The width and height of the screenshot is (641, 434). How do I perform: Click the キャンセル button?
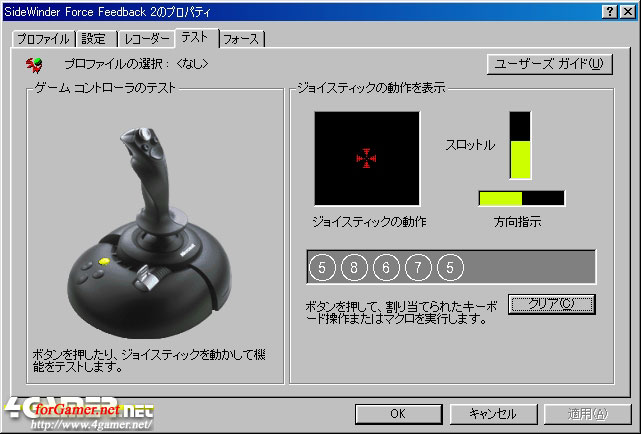click(493, 414)
